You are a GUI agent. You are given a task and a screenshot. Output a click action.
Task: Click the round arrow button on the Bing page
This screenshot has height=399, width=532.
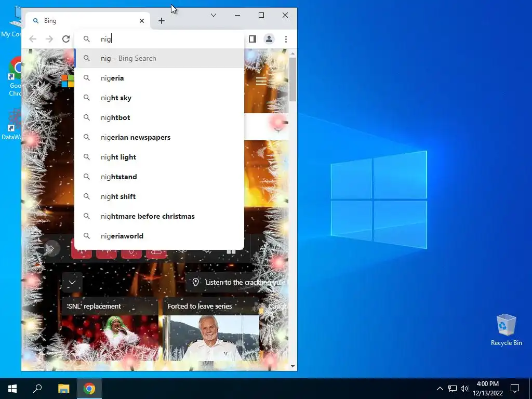pos(51,248)
